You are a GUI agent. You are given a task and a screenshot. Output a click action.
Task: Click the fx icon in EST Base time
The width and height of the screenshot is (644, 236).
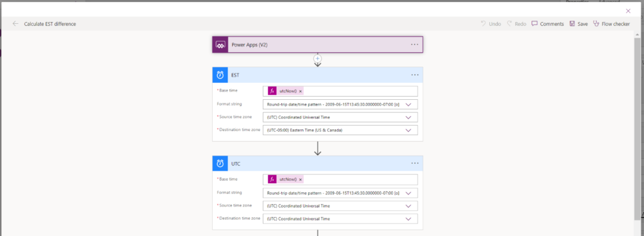tap(272, 91)
